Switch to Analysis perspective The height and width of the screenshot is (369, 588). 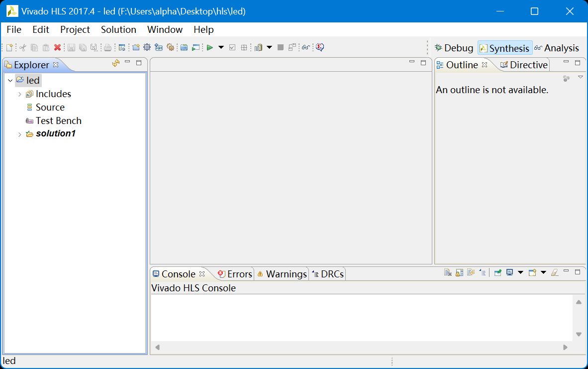coord(557,48)
